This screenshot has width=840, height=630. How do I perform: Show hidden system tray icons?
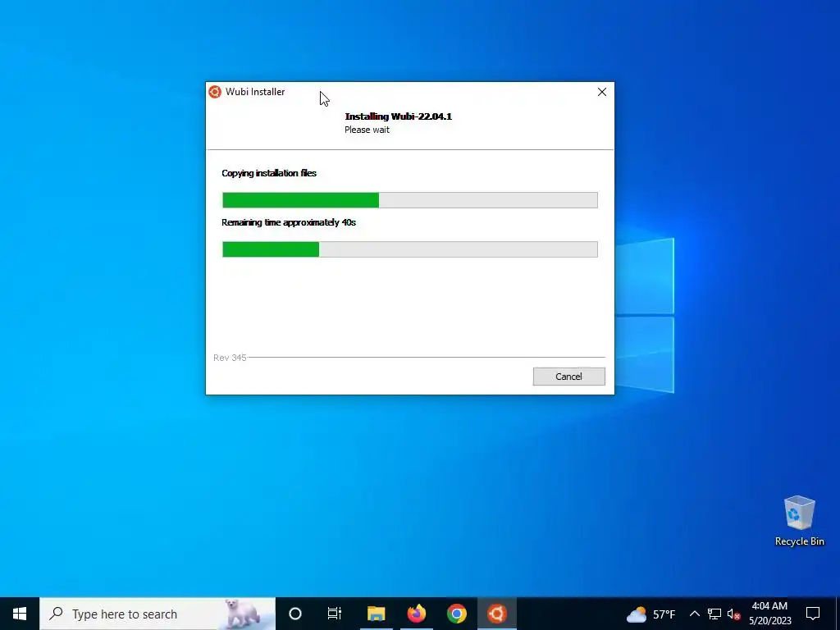pos(694,614)
